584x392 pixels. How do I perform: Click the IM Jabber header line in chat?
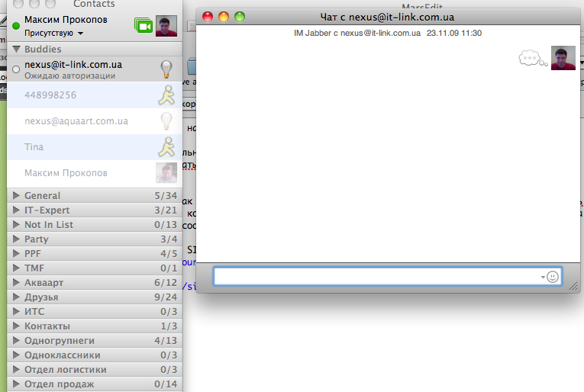[x=388, y=33]
